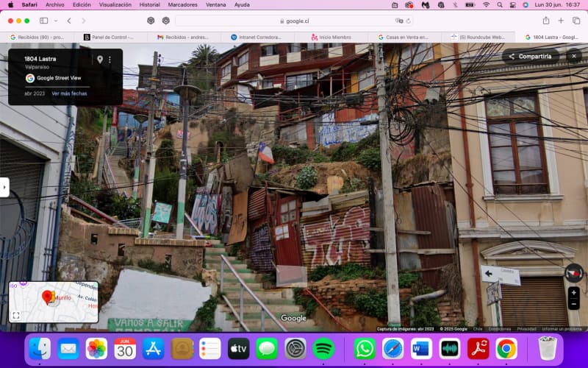This screenshot has height=368, width=588.
Task: Open the Archivo menu
Action: (x=54, y=5)
